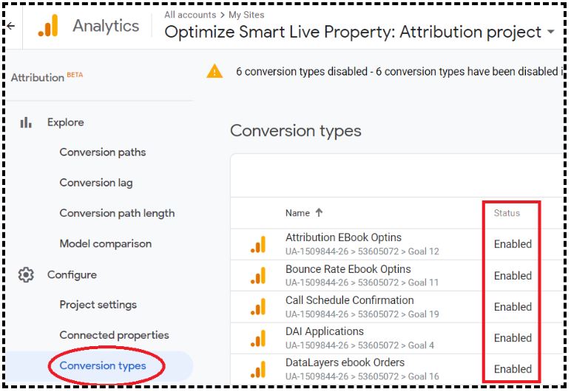
Task: Click the DataLayers ebook Orders analytics icon
Action: click(258, 369)
